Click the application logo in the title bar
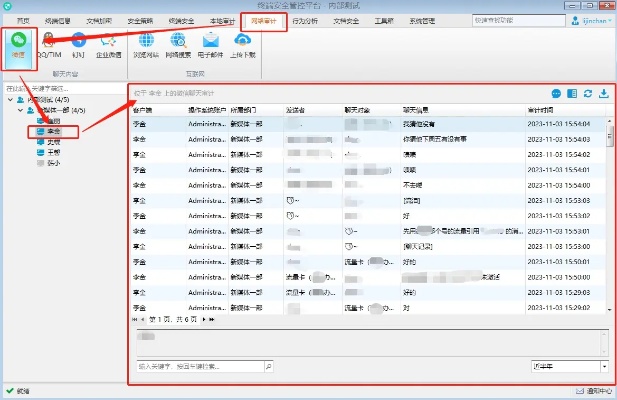617x400 pixels. click(x=7, y=6)
